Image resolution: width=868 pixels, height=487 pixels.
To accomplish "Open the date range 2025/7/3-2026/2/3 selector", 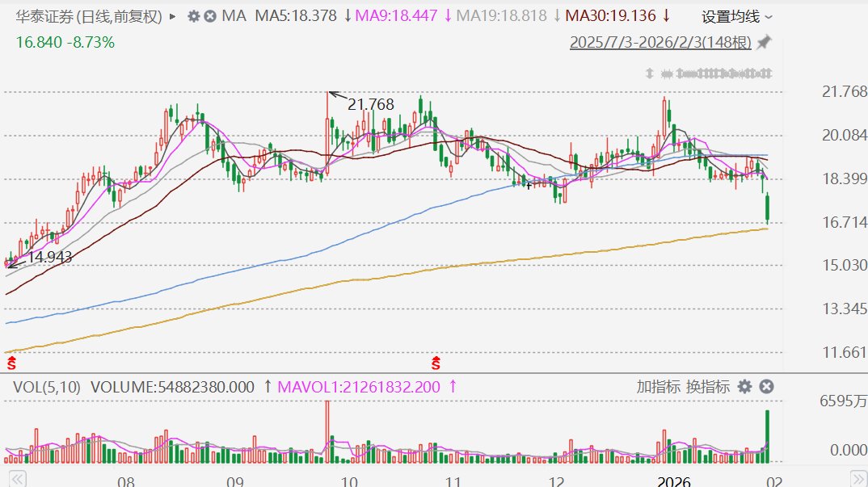I will pos(660,42).
